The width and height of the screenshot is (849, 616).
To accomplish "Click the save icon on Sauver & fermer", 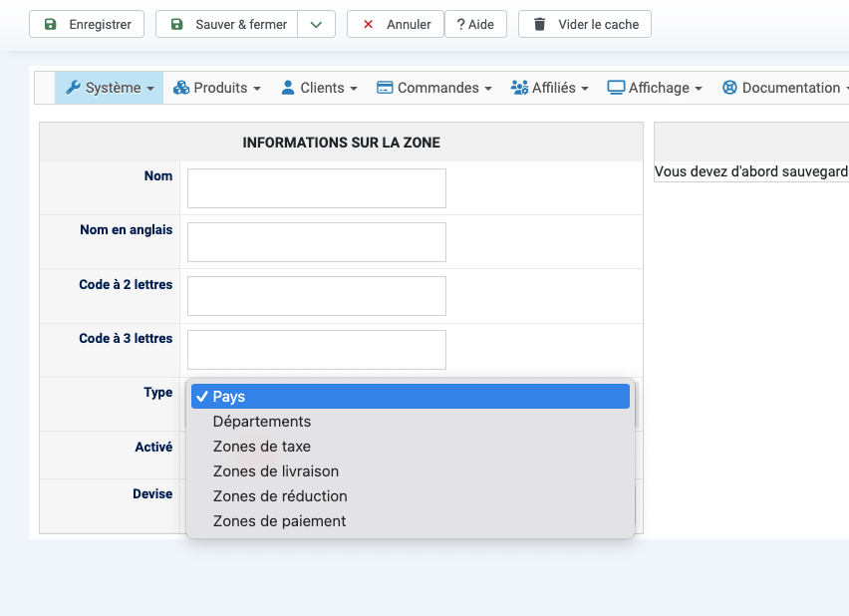I will pyautogui.click(x=177, y=24).
